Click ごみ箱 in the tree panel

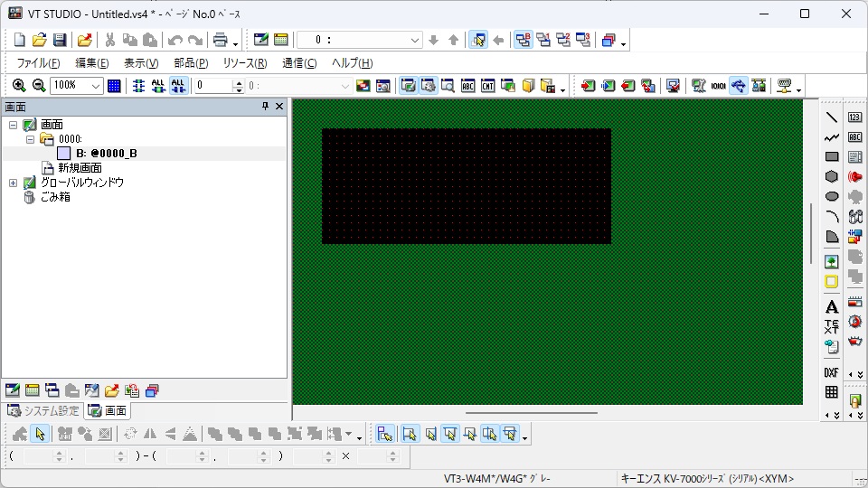[55, 197]
